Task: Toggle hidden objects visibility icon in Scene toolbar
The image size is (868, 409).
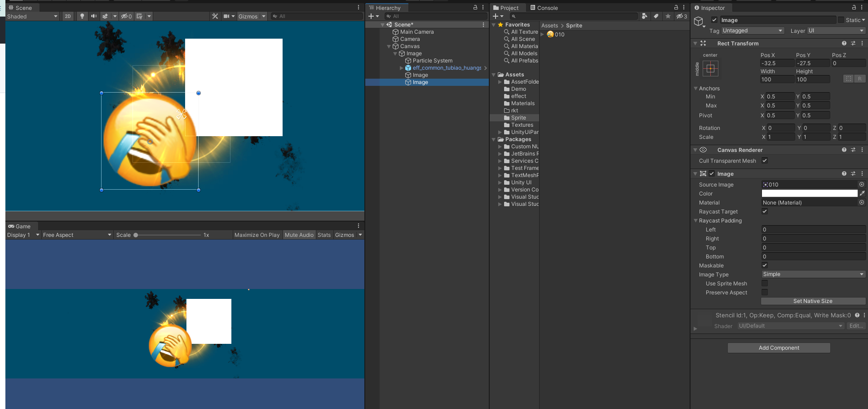Action: coord(126,16)
